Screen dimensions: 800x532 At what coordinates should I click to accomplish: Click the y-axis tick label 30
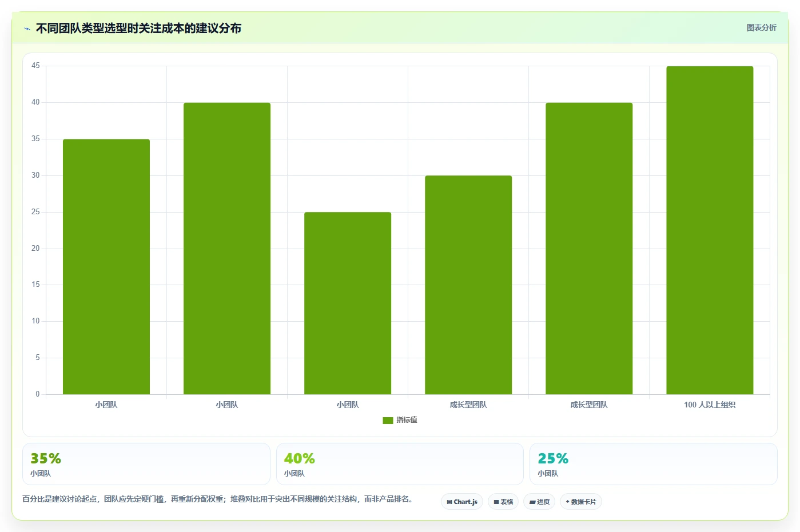[x=35, y=175]
